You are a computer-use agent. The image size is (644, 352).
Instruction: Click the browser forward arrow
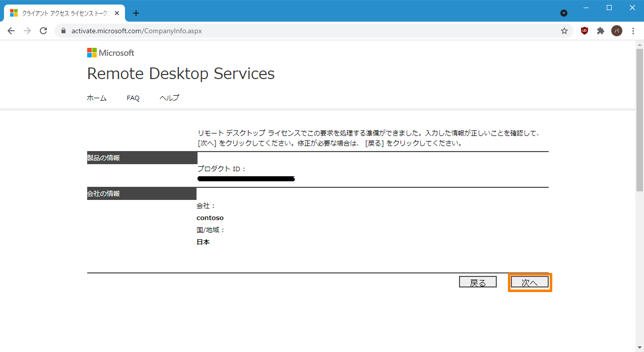27,31
